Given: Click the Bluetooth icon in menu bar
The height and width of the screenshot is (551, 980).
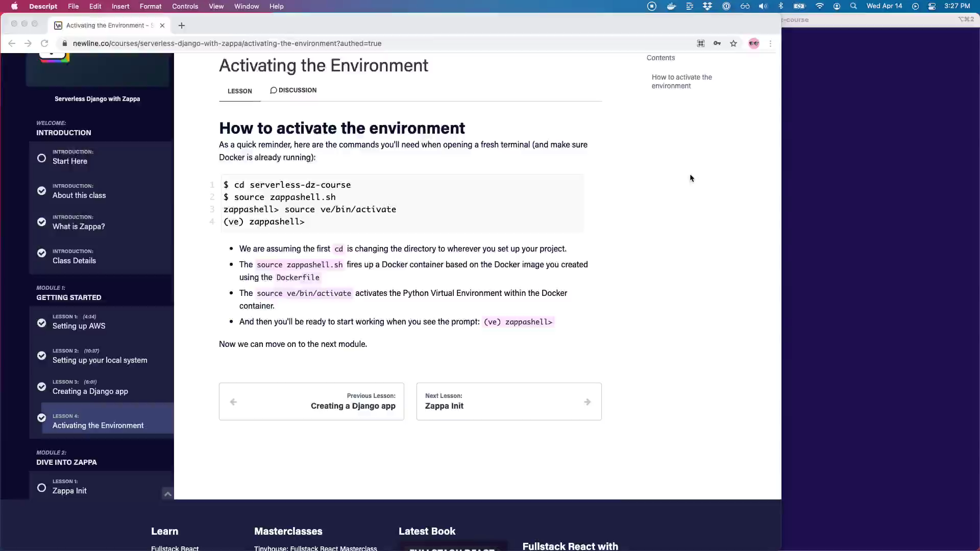Looking at the screenshot, I should 780,6.
